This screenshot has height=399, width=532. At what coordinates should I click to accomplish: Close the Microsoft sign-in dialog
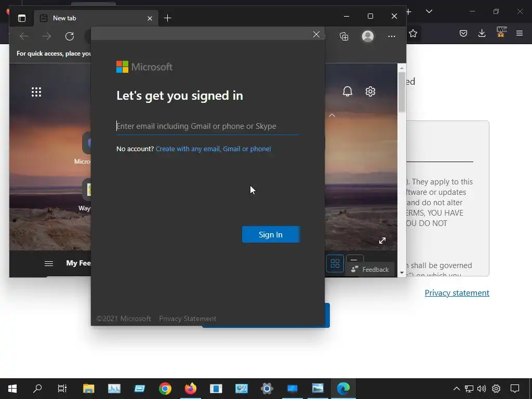tap(316, 34)
